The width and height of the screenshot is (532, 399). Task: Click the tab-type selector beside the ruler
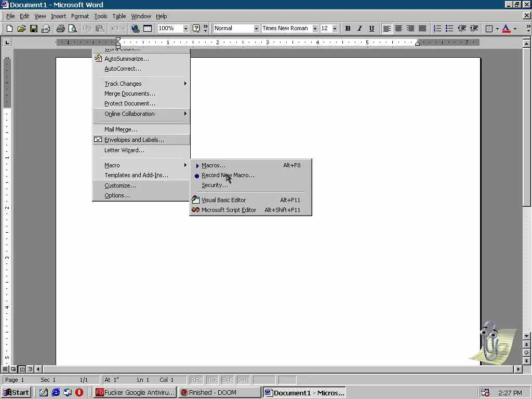point(7,43)
